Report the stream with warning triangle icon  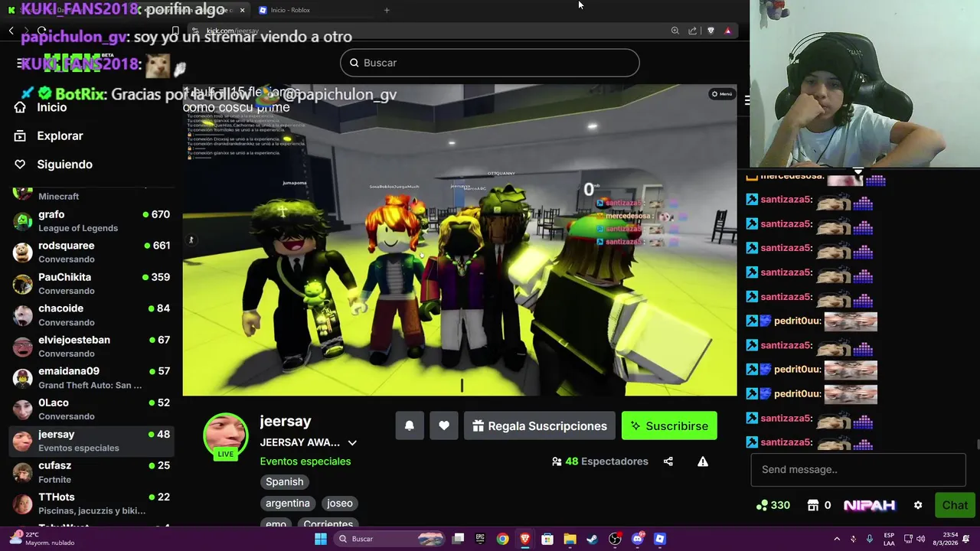pos(703,461)
